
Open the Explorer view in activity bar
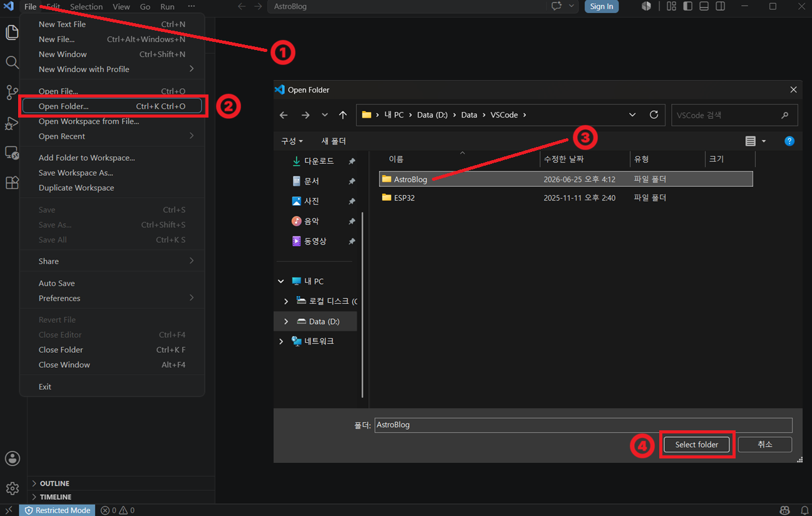coord(12,33)
